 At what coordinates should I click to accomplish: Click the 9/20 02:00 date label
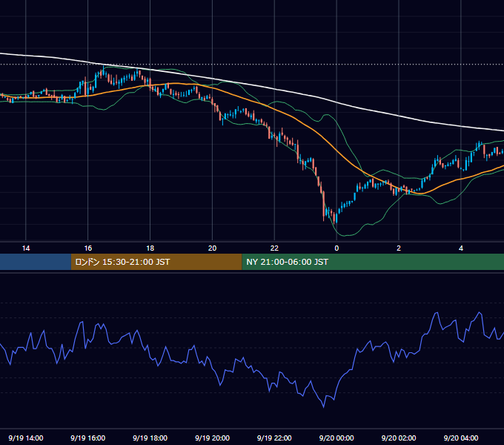click(x=399, y=438)
